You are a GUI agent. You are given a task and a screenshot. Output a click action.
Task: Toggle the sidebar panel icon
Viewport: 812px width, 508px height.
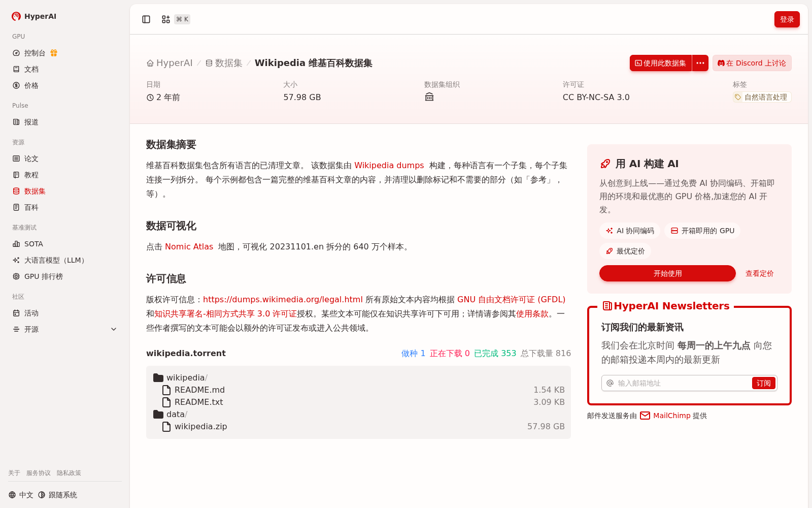[146, 19]
